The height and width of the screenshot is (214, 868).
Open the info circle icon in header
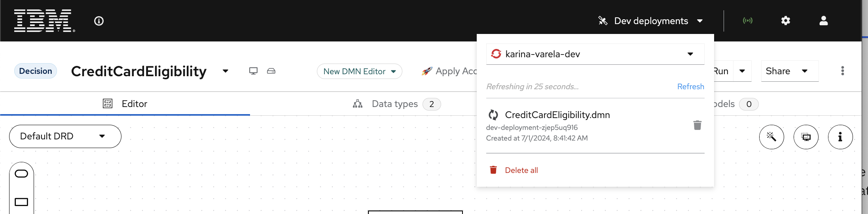click(x=99, y=21)
